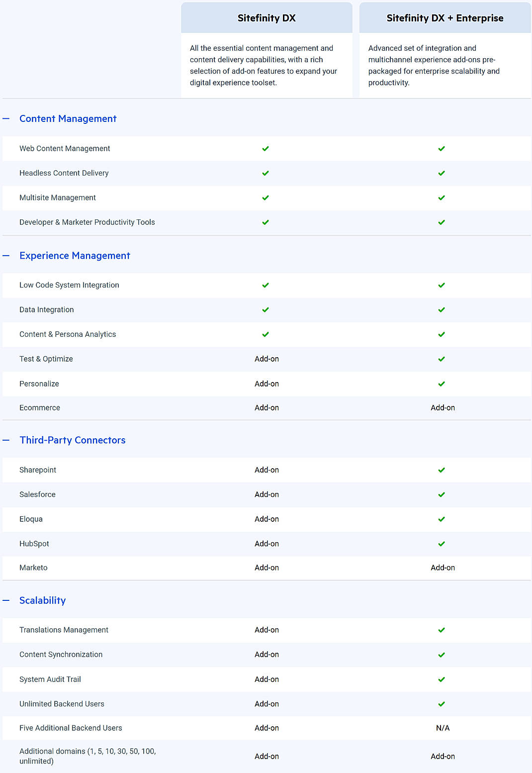Click Translations Management Enterprise checkmark

(442, 630)
